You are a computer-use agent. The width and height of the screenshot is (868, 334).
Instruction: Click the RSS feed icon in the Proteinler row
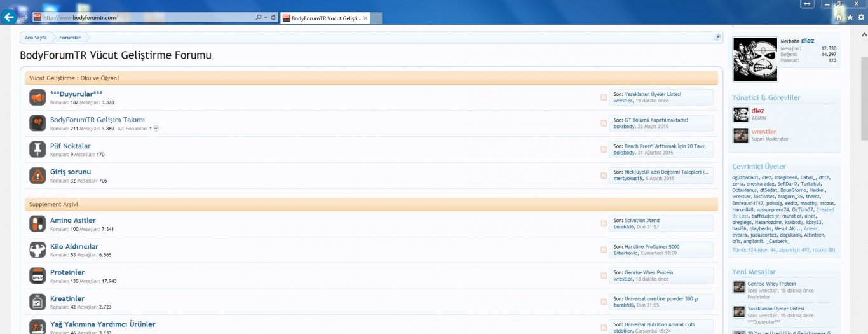click(x=604, y=276)
